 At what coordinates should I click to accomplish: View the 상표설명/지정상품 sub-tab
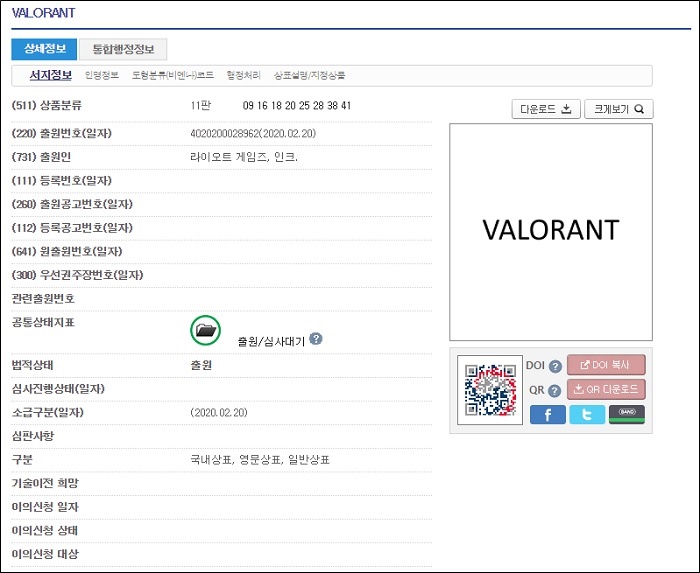coord(310,76)
